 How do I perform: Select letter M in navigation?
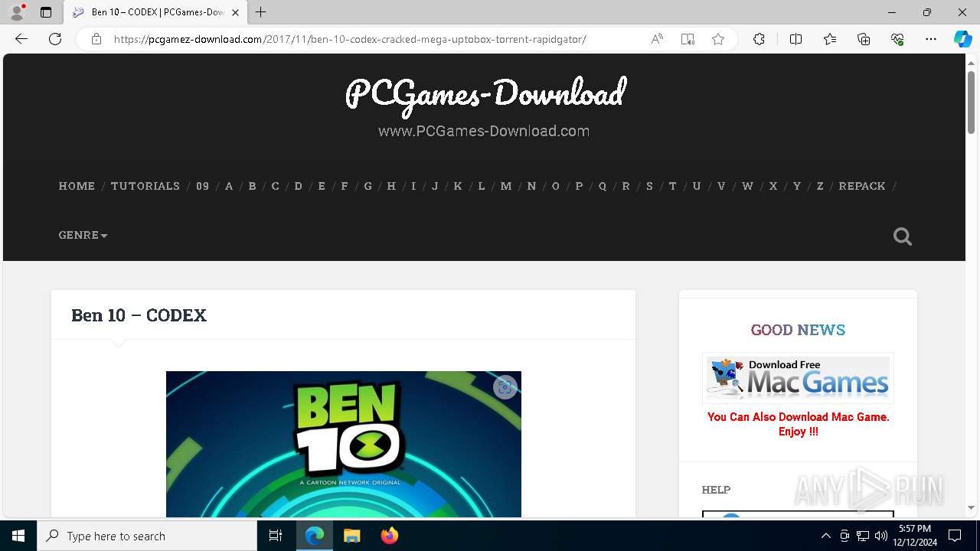coord(506,186)
